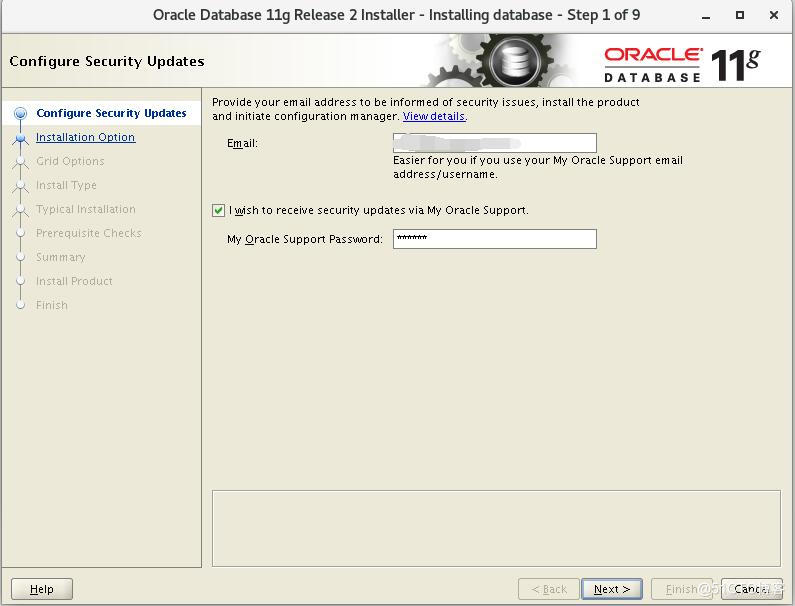This screenshot has width=795, height=606.
Task: Click the Prerequisite Checks step marker icon
Action: click(x=20, y=233)
